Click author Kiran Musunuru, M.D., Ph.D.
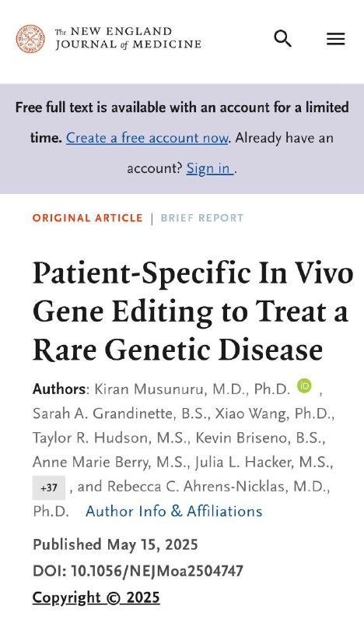This screenshot has width=364, height=623. [x=192, y=389]
